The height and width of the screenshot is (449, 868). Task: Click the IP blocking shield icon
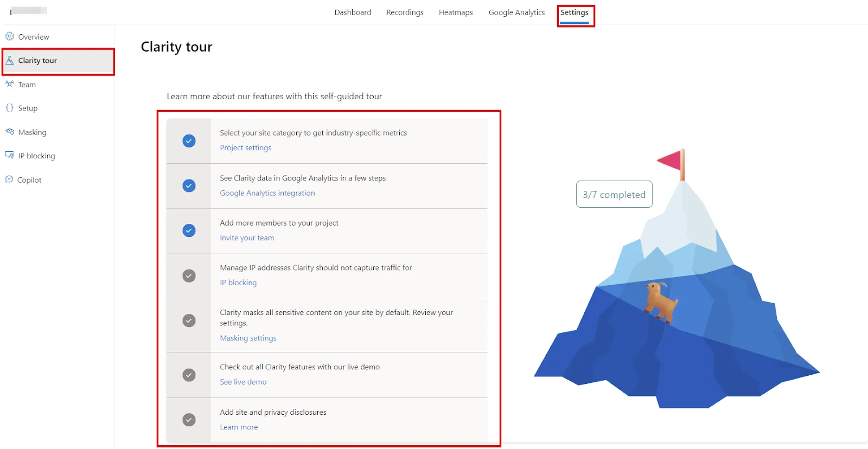[10, 156]
